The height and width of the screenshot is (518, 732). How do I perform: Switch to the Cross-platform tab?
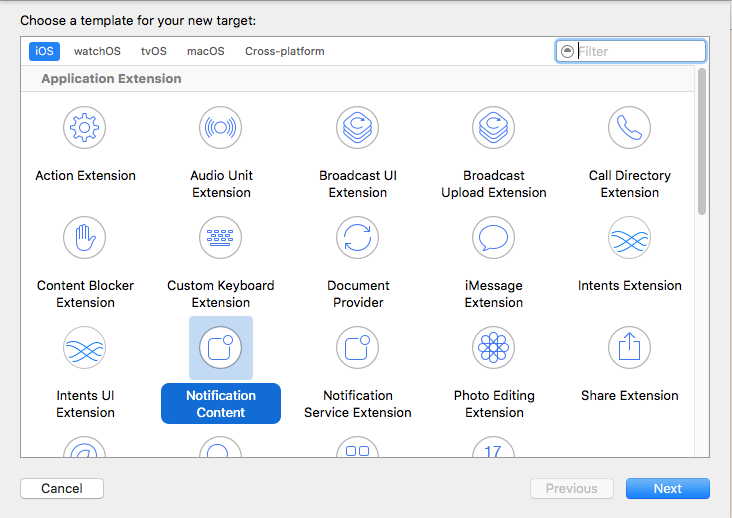coord(284,51)
